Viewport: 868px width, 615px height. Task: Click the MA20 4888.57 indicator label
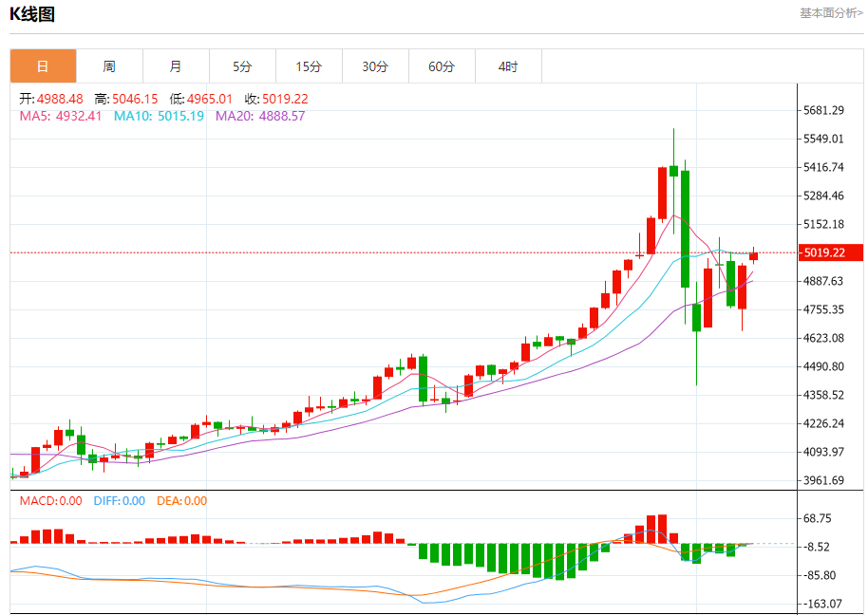coord(260,116)
